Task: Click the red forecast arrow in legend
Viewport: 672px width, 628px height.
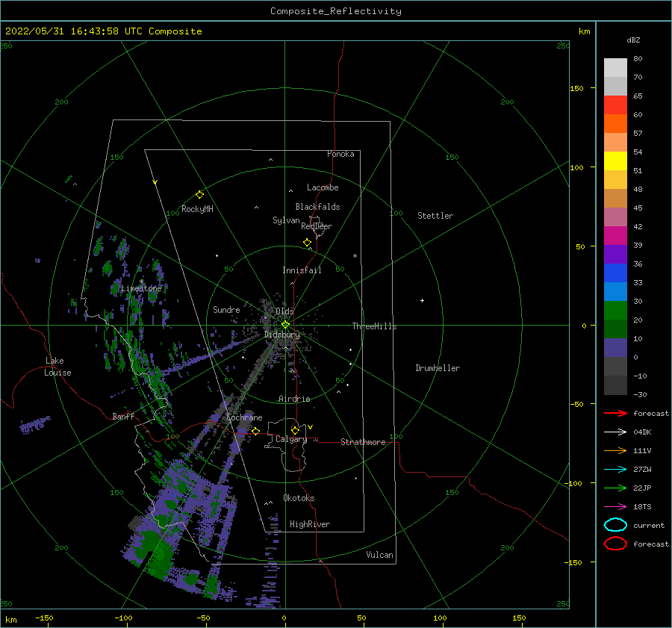Action: click(615, 413)
